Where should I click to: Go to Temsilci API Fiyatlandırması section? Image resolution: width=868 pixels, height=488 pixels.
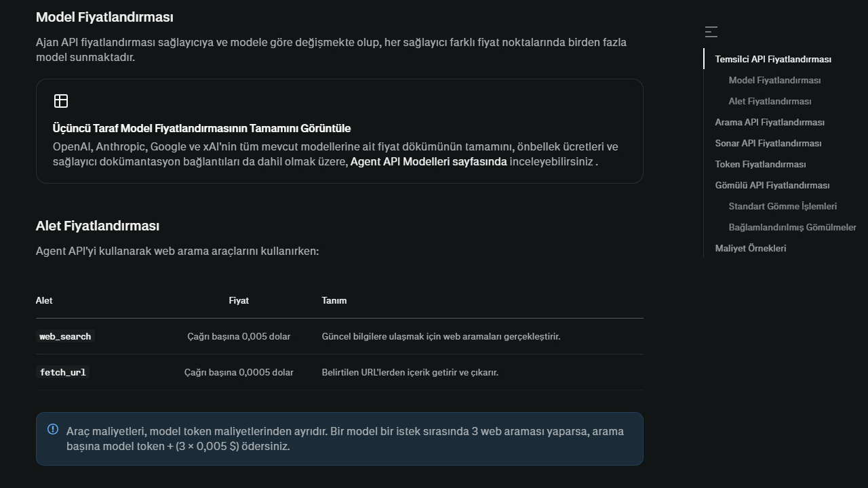(x=773, y=59)
